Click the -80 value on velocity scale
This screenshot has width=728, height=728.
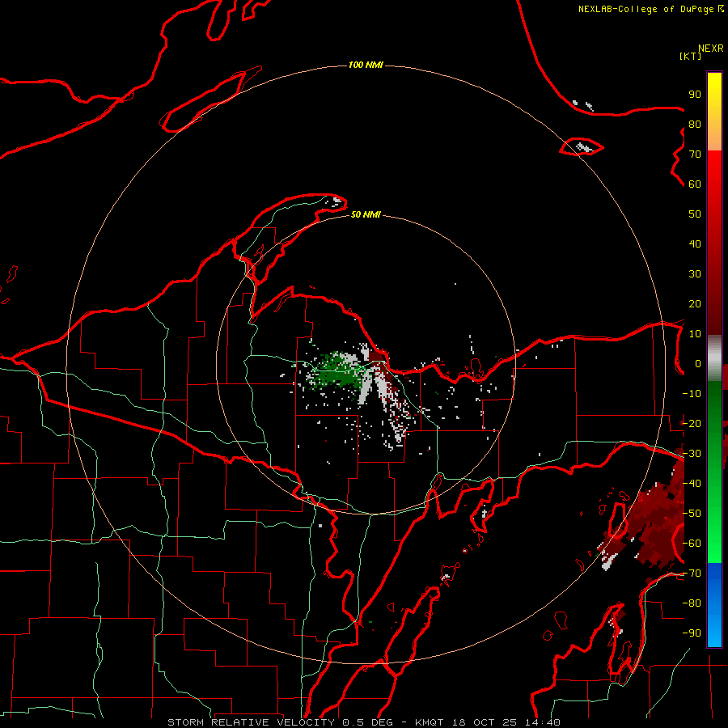[692, 603]
